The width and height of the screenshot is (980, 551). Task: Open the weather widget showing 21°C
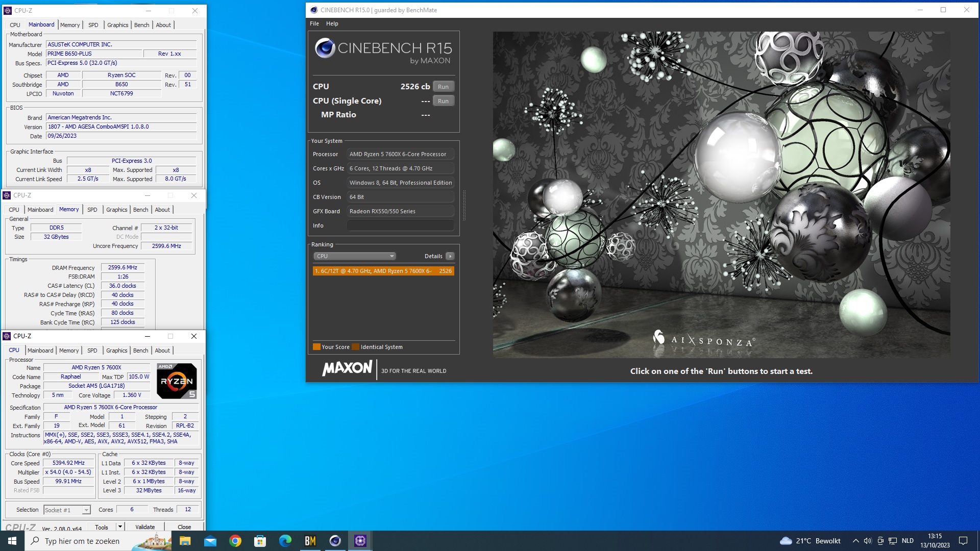point(810,541)
